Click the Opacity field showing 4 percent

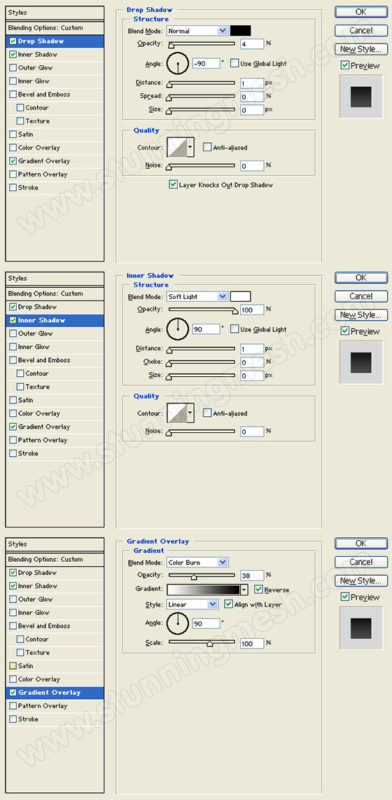pyautogui.click(x=252, y=44)
